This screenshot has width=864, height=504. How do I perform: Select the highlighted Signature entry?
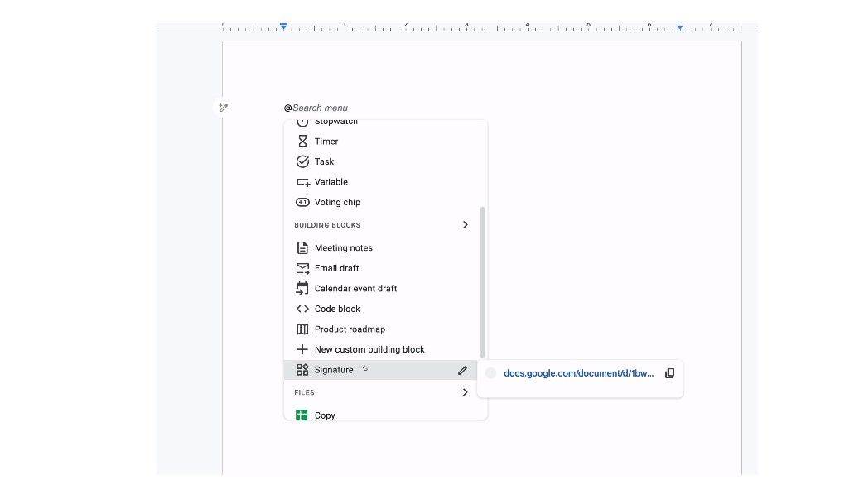334,370
